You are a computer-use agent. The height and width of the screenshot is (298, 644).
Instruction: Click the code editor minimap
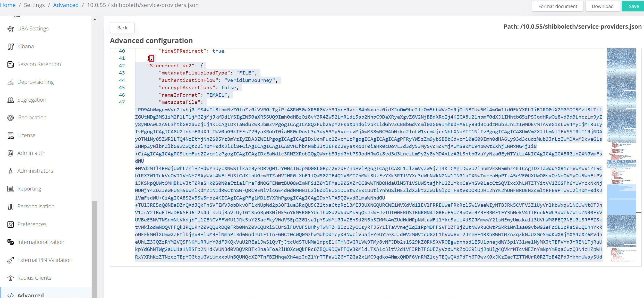point(621,155)
